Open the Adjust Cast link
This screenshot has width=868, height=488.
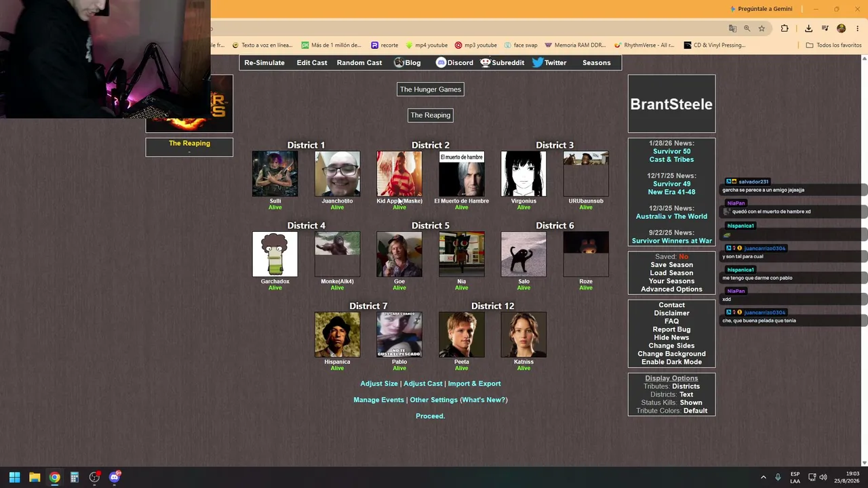[x=422, y=384]
